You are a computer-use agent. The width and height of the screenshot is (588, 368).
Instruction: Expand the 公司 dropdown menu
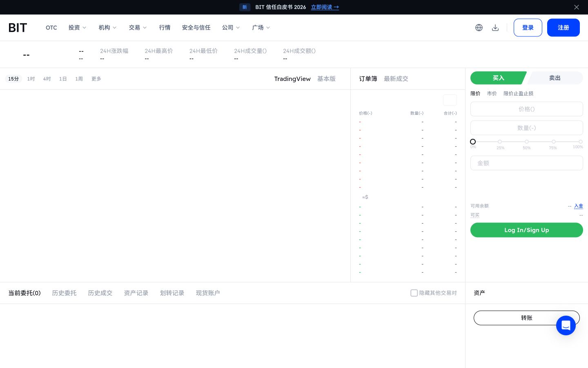231,28
